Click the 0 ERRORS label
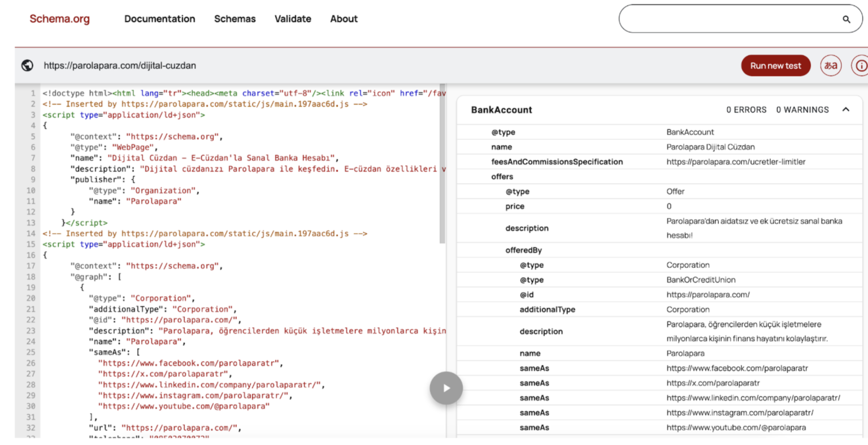Viewport: 868px width, 445px height. point(746,110)
